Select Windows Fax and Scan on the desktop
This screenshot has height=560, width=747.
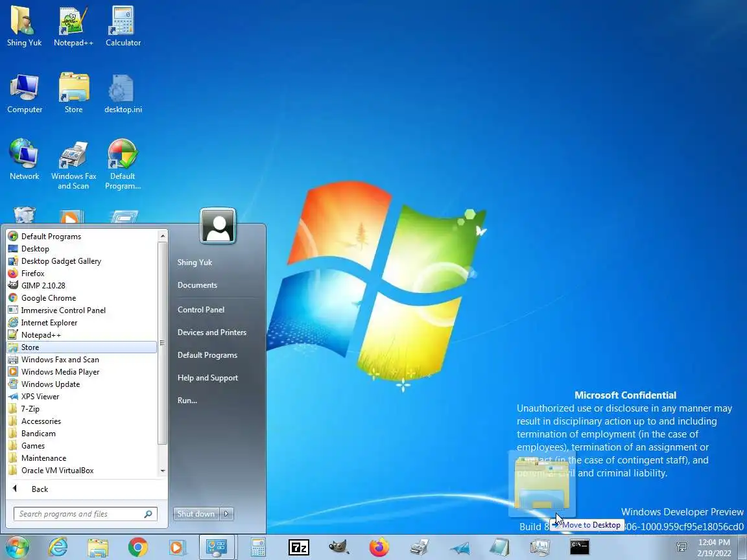(x=73, y=164)
